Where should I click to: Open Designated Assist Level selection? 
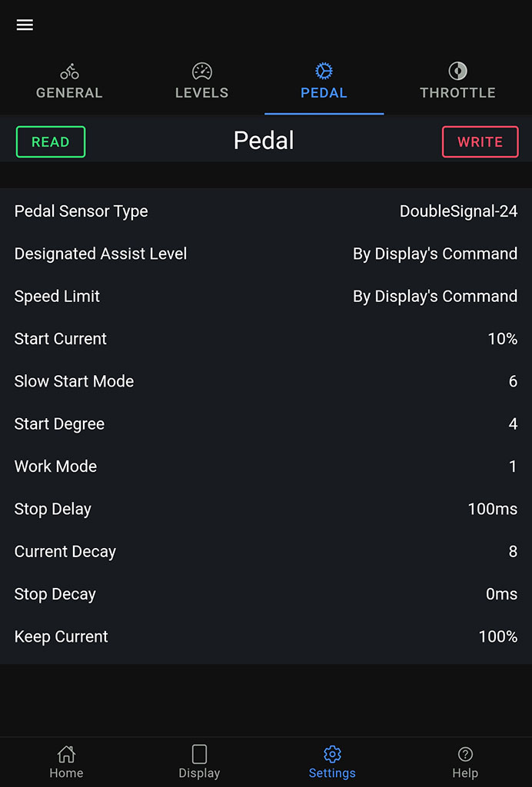(434, 254)
